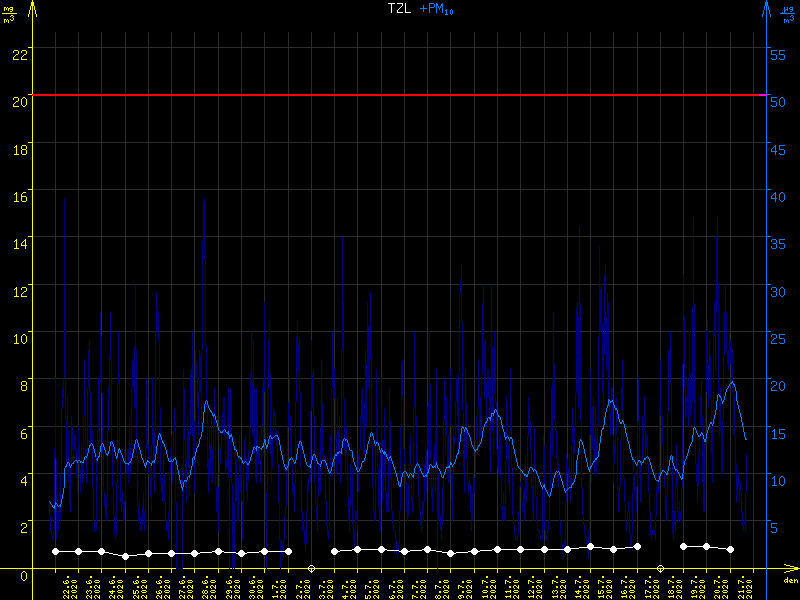Click the TZL title label
This screenshot has width=800, height=600.
[399, 9]
